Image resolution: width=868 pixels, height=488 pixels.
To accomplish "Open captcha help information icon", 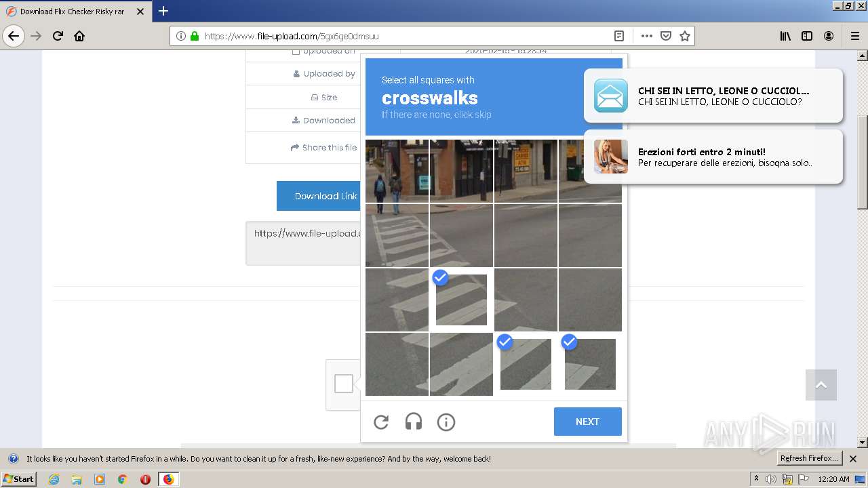I will click(x=446, y=422).
